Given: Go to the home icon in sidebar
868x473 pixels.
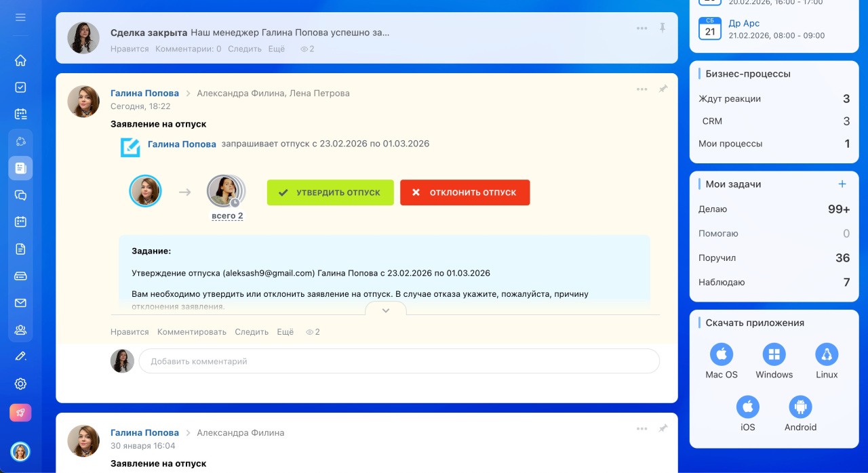Looking at the screenshot, I should point(20,60).
